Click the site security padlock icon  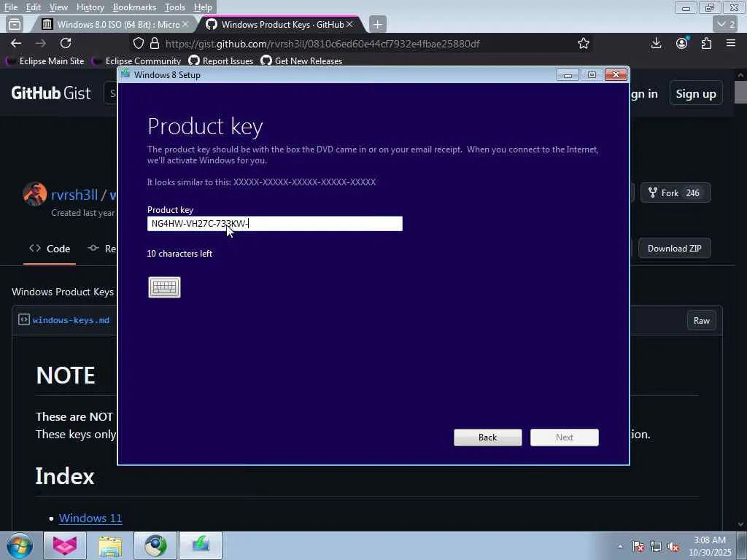coord(155,43)
